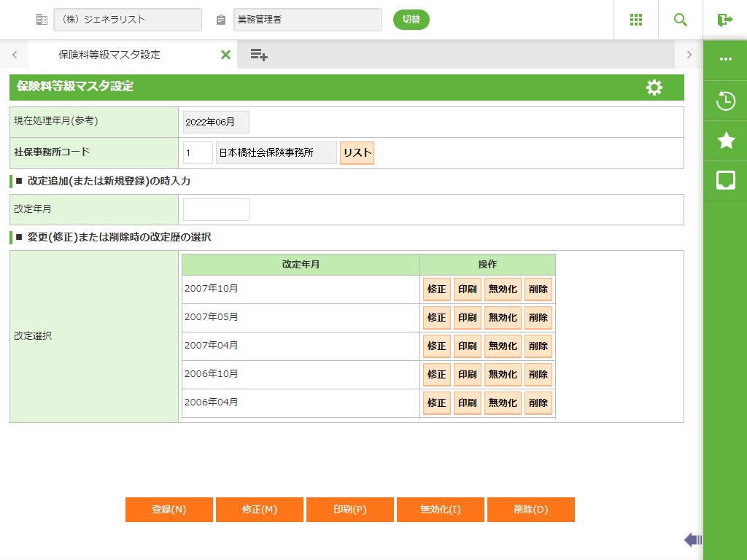Viewport: 747px width, 560px height.
Task: Open the history clock icon in sidebar
Action: pyautogui.click(x=725, y=101)
